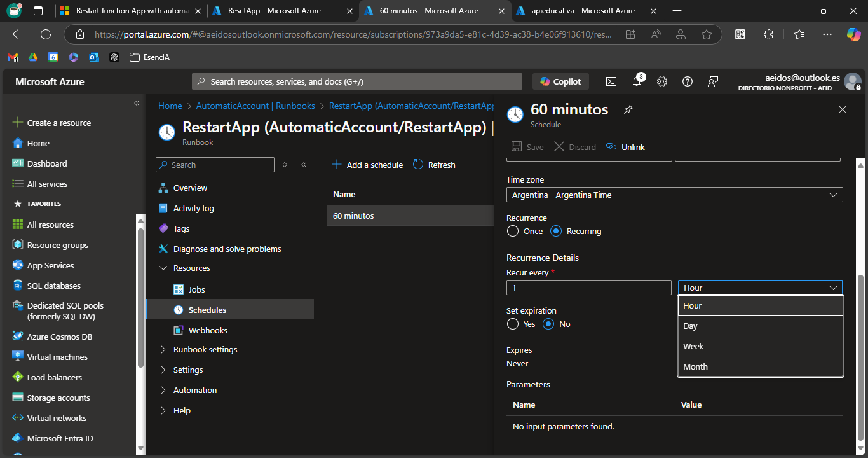This screenshot has height=458, width=868.
Task: Click the Azure search resources box
Action: 357,81
